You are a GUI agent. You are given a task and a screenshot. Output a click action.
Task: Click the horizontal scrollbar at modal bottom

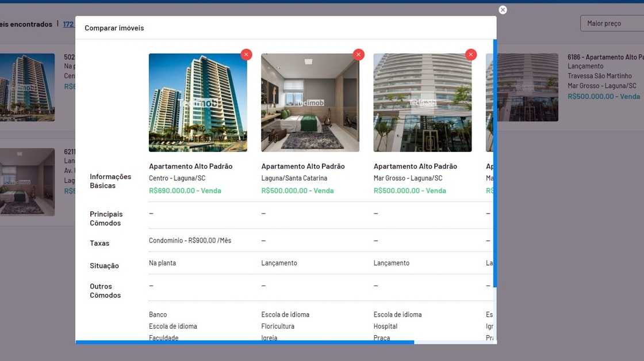(244, 342)
